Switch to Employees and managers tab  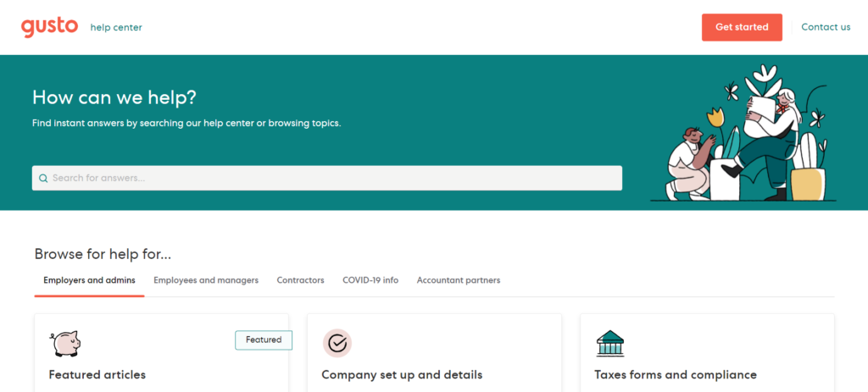(x=206, y=280)
